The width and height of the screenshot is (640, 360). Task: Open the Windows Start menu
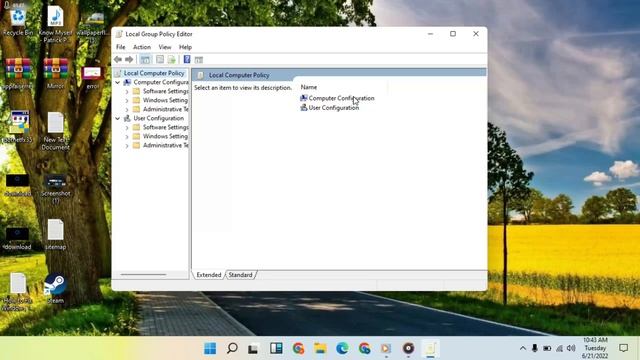(210, 348)
